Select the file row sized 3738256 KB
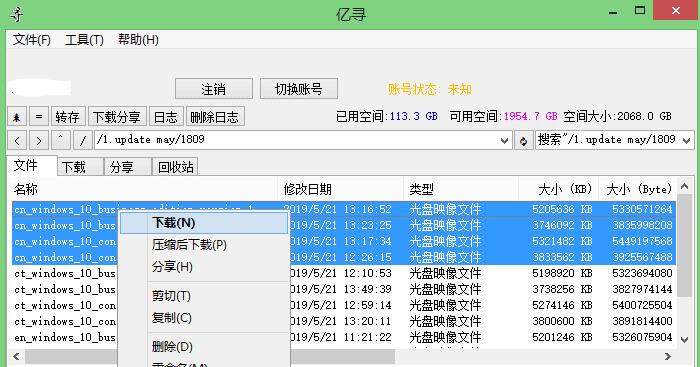Screen dimensions: 700x367 344,289
